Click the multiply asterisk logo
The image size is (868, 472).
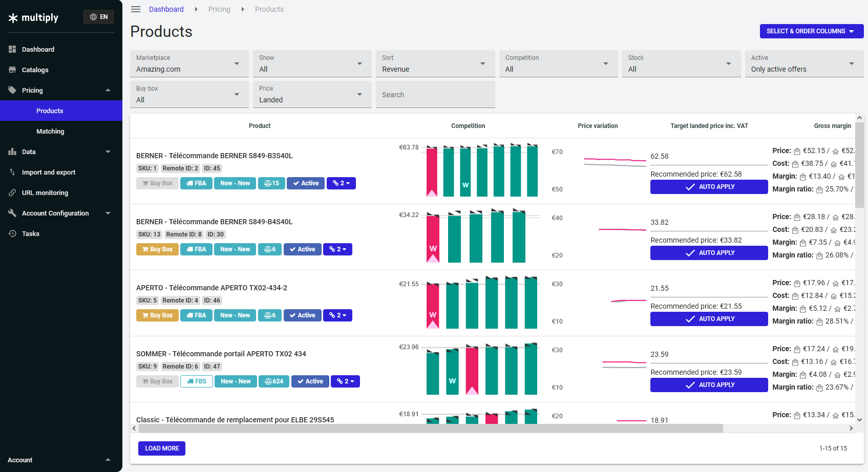tap(13, 18)
